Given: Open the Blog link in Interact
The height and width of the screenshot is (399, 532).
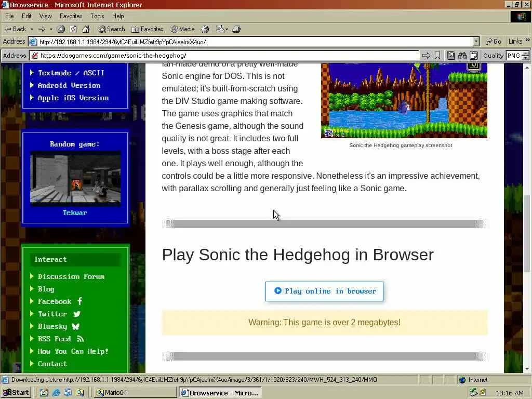Looking at the screenshot, I should pos(46,289).
